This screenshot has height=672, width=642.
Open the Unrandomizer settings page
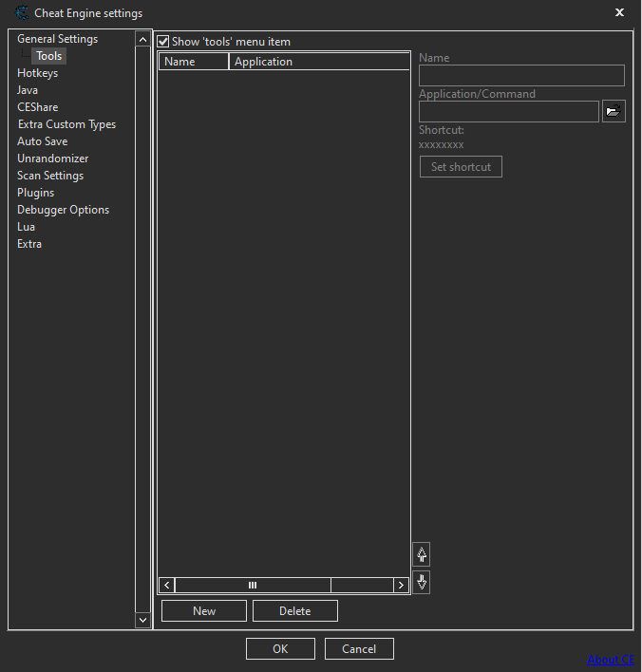click(53, 159)
